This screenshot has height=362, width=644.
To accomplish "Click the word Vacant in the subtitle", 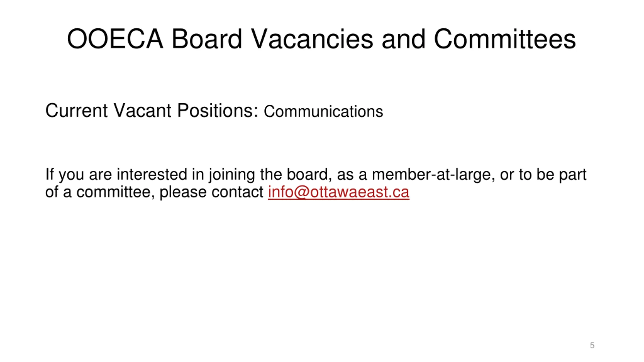I will pos(142,110).
